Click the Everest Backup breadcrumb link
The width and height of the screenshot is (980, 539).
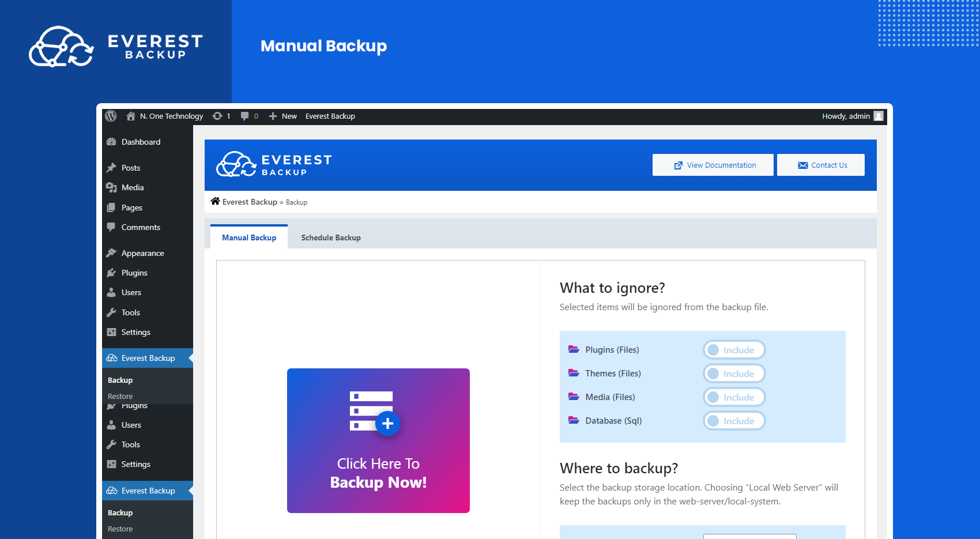click(250, 202)
